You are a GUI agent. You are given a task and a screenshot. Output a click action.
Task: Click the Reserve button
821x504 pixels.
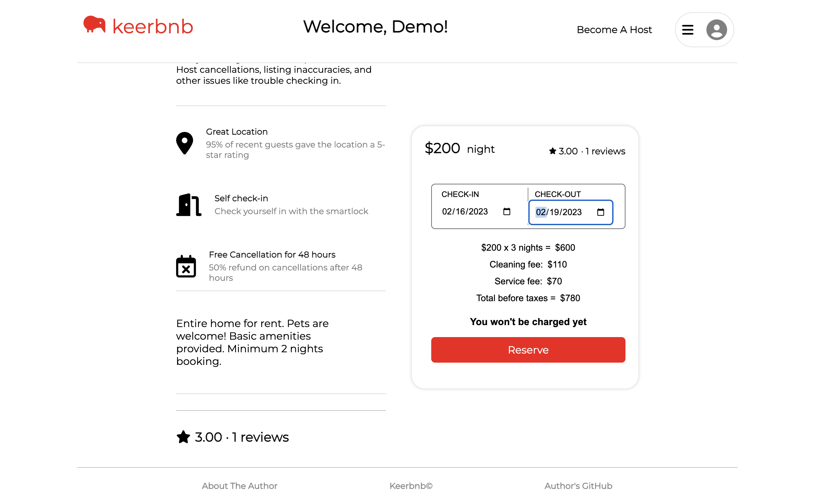528,350
